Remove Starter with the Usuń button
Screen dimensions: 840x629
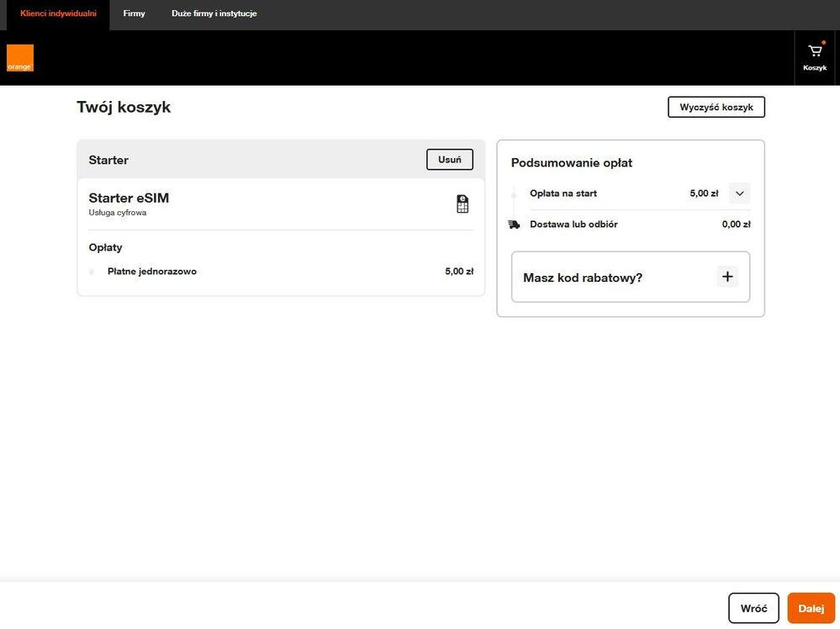(450, 160)
